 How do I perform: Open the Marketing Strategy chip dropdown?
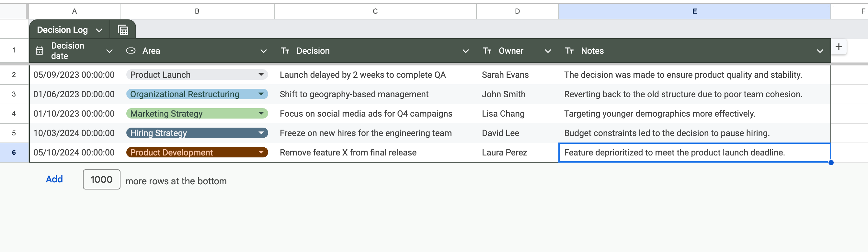click(261, 114)
